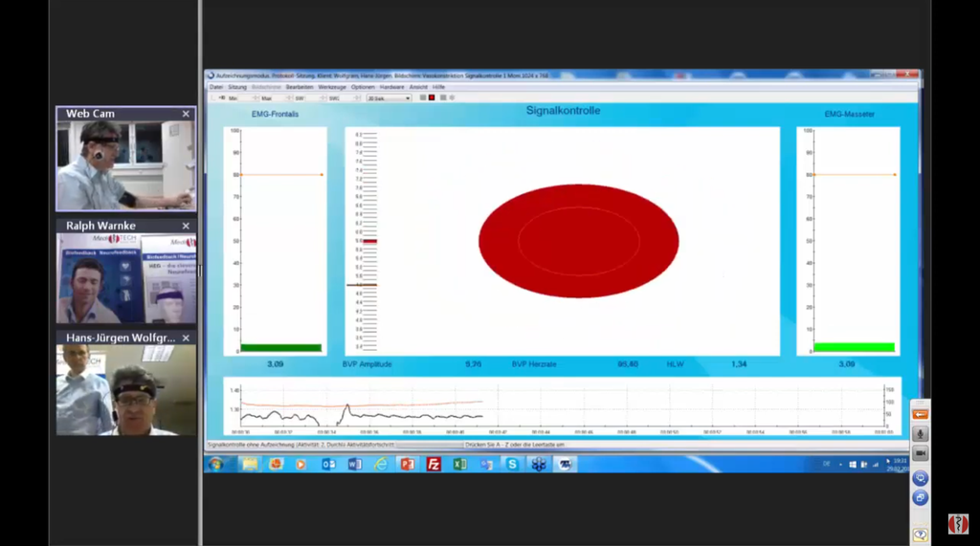Click the EMG-Masseter label
The height and width of the screenshot is (546, 980).
[850, 115]
